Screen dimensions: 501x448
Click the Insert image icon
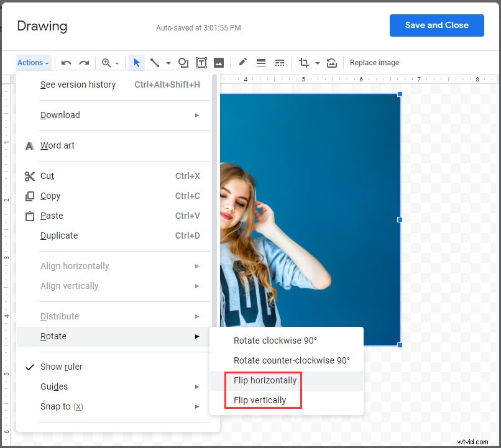click(219, 62)
